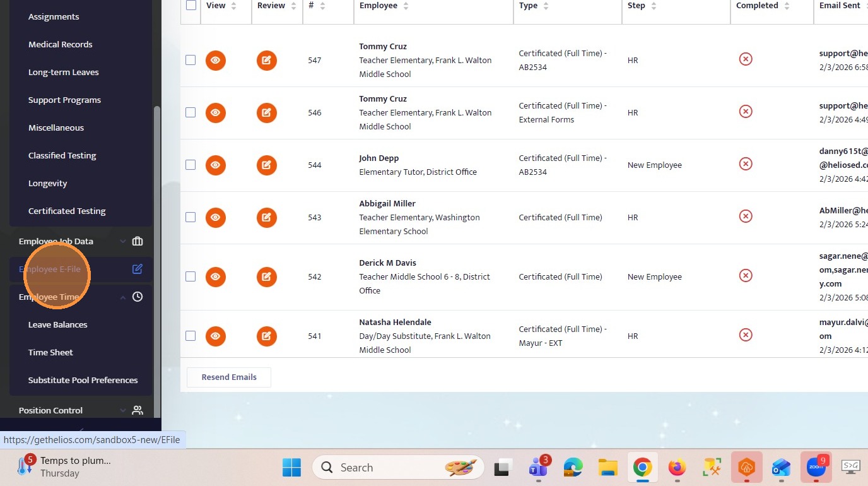The height and width of the screenshot is (486, 868).
Task: Click the name Derick M Davis
Action: (x=388, y=263)
